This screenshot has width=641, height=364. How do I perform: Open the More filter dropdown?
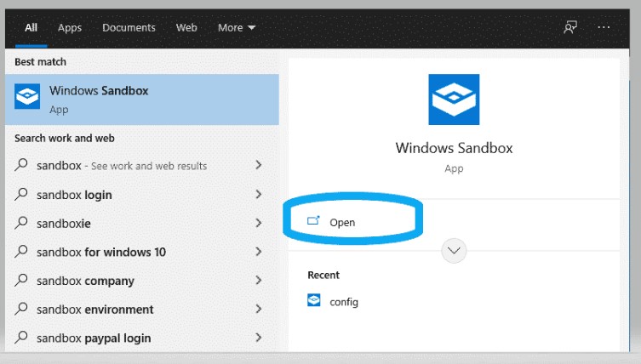[237, 28]
